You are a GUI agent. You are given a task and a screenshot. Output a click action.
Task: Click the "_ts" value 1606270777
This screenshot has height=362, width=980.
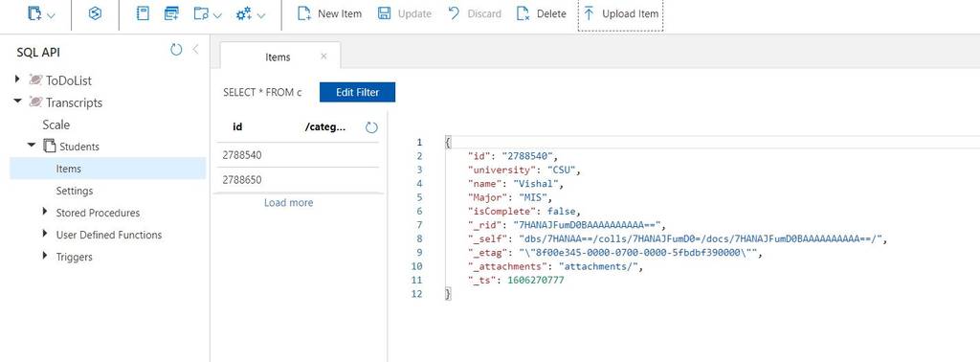[x=536, y=280]
